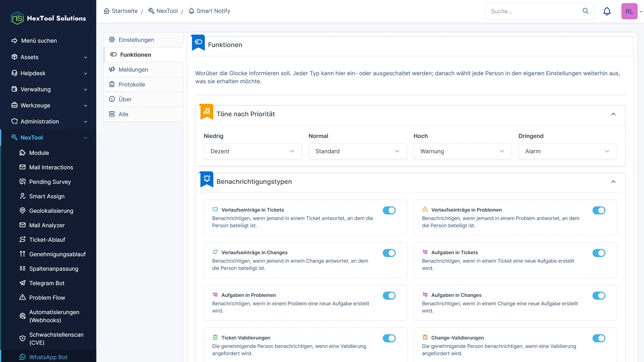Go to the Startseite breadcrumb link
Screen dimensions: 644x362
(121, 11)
